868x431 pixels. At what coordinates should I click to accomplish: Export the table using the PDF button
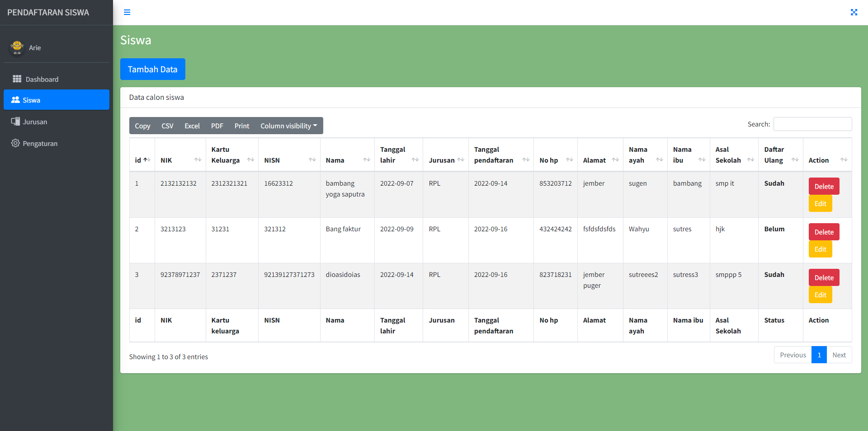click(x=217, y=126)
